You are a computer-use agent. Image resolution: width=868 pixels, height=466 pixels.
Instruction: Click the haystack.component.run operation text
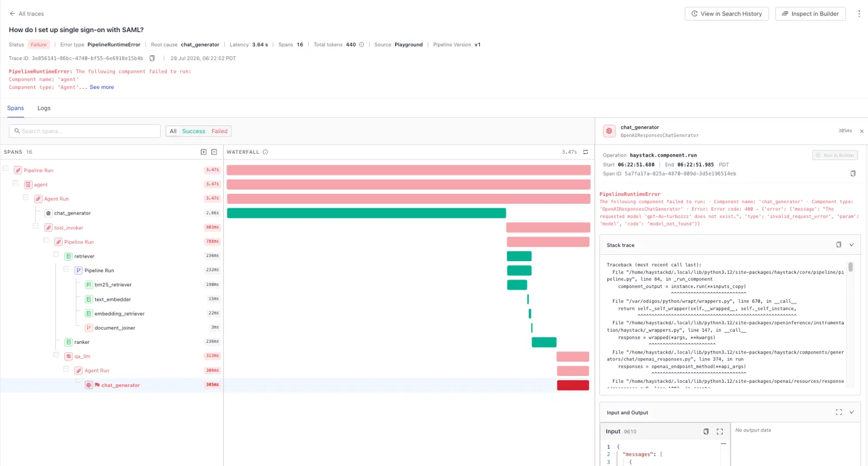662,155
